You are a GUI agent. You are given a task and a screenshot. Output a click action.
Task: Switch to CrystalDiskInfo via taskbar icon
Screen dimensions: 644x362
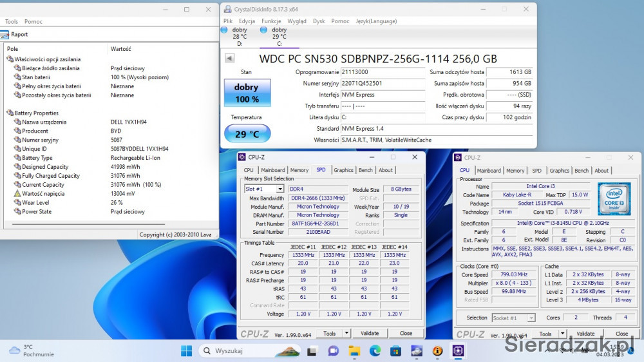(417, 351)
